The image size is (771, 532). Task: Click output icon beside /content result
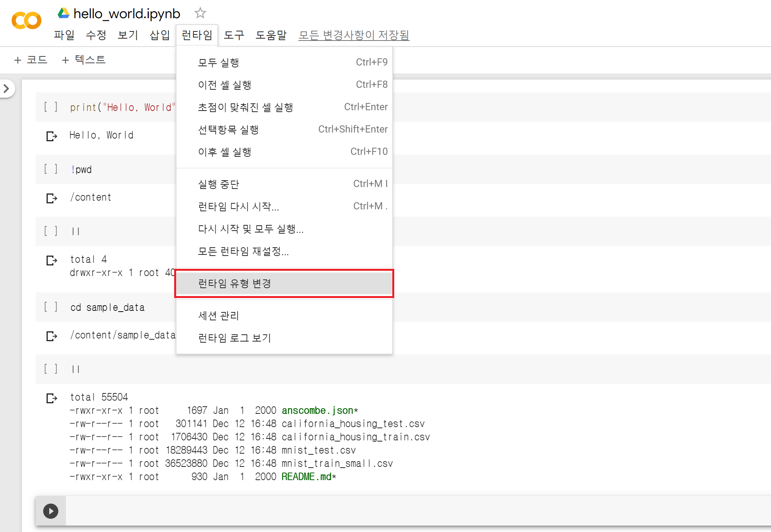(52, 198)
